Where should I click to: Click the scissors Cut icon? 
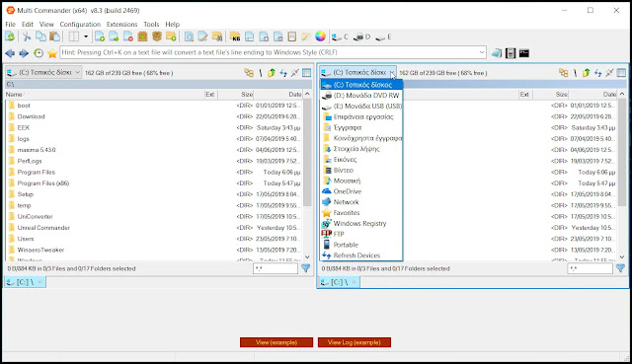tap(27, 36)
